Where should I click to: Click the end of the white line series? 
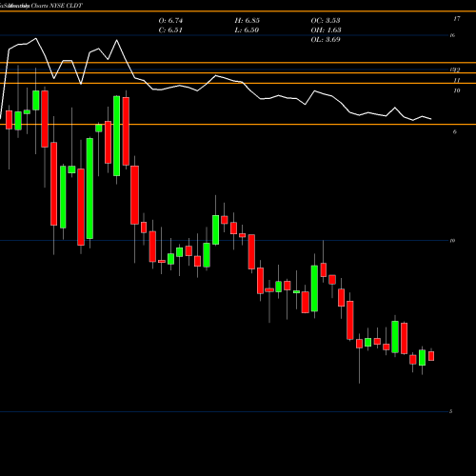pyautogui.click(x=431, y=119)
